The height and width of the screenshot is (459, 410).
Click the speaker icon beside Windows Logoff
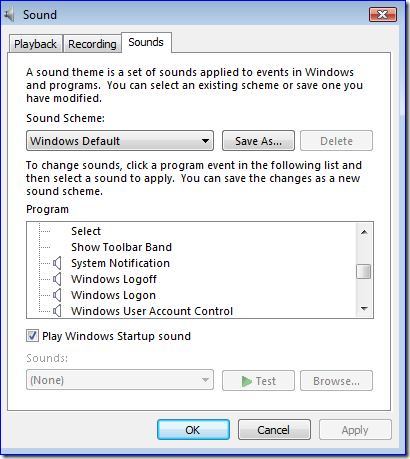point(57,279)
